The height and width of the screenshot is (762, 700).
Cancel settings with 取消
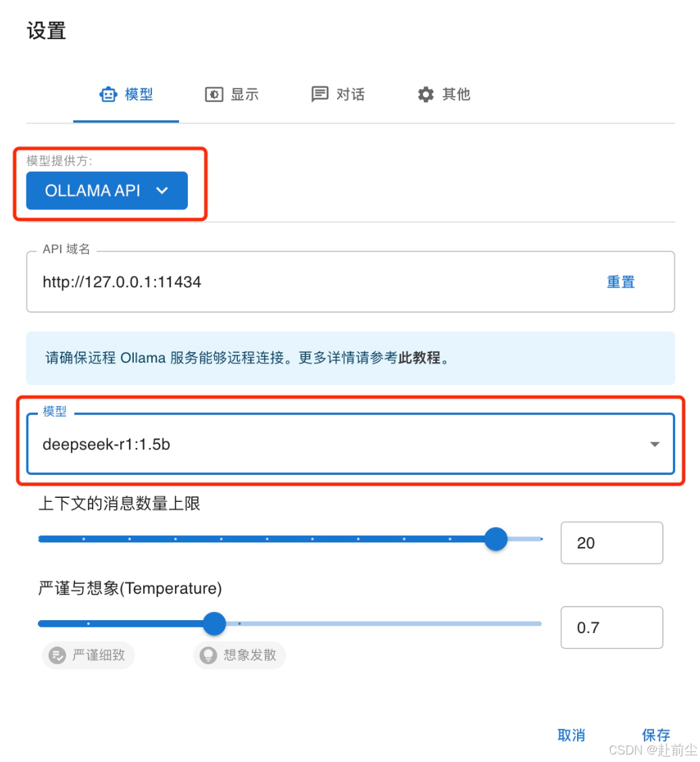(571, 735)
